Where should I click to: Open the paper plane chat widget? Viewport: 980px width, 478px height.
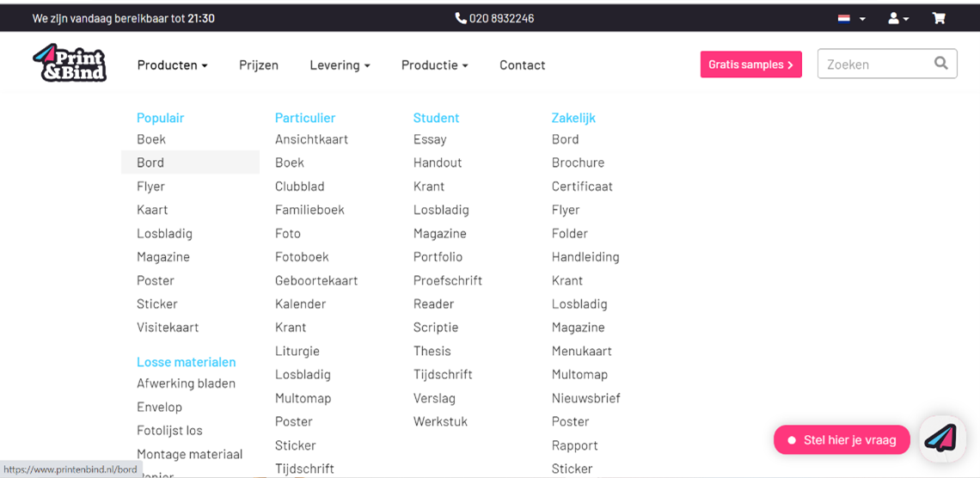[x=941, y=439]
